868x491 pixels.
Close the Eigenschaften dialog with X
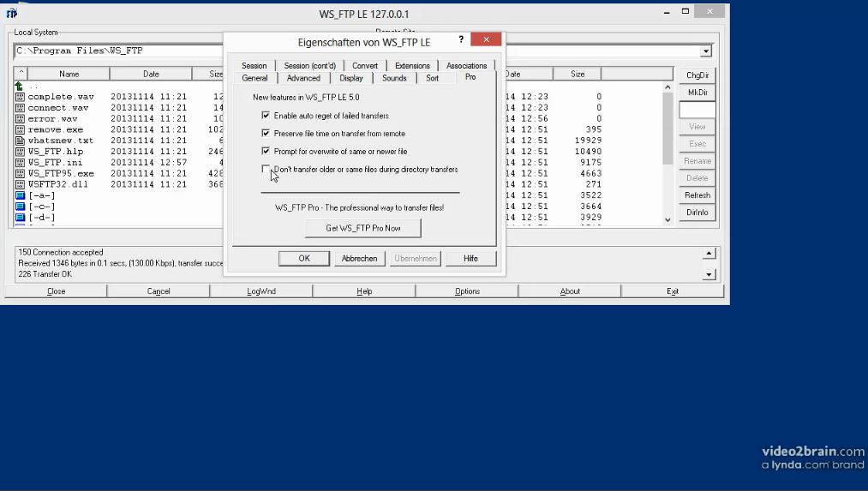tap(486, 39)
